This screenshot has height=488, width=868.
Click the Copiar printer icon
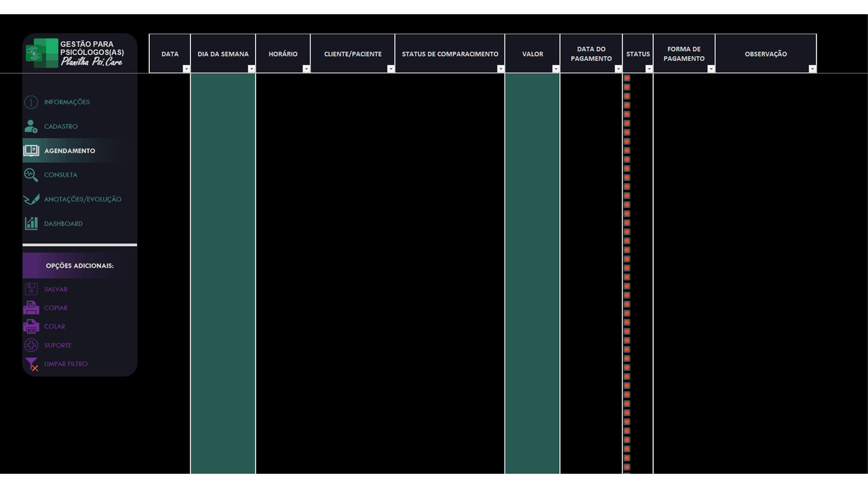(31, 308)
